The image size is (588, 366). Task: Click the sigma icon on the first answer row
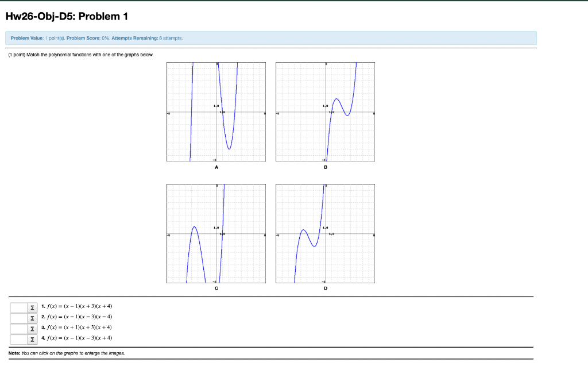click(32, 307)
